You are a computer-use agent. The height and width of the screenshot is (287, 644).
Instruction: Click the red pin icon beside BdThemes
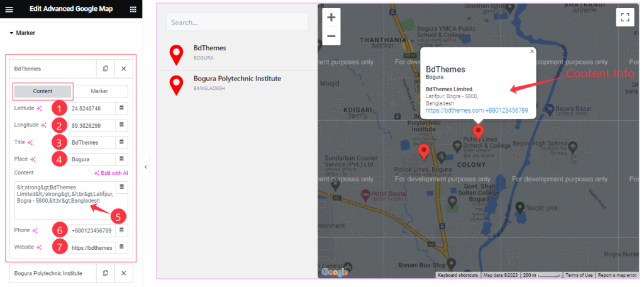(177, 55)
